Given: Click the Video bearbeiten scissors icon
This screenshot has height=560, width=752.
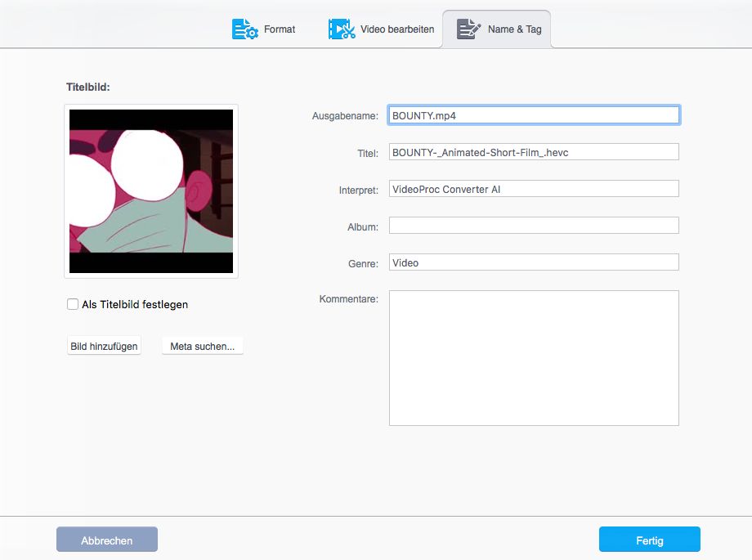Looking at the screenshot, I should point(342,29).
